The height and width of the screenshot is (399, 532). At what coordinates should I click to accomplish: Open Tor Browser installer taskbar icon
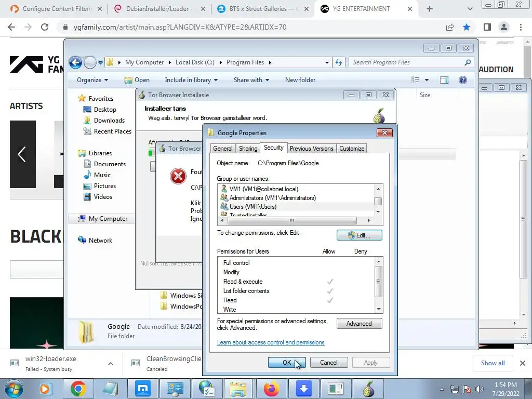[368, 389]
